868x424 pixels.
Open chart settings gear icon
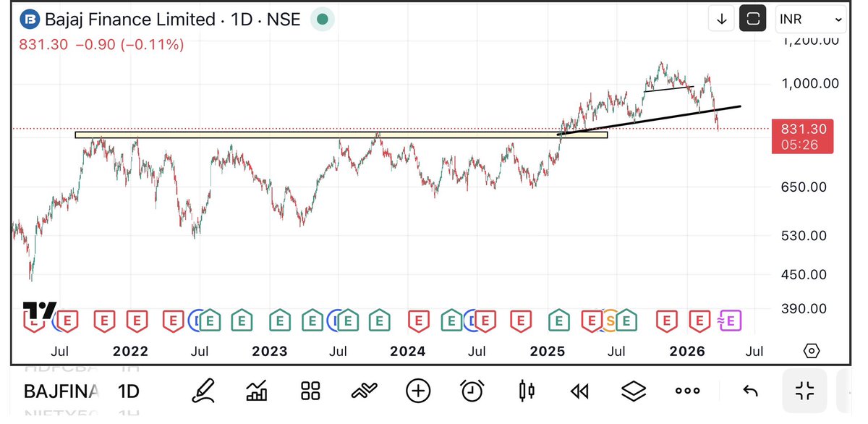coord(811,351)
